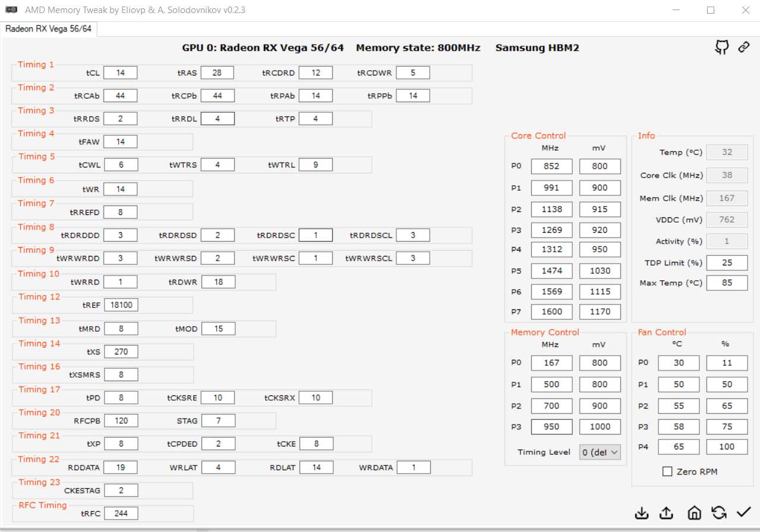Focus the tRPAb input
Image resolution: width=760 pixels, height=532 pixels.
tap(316, 96)
